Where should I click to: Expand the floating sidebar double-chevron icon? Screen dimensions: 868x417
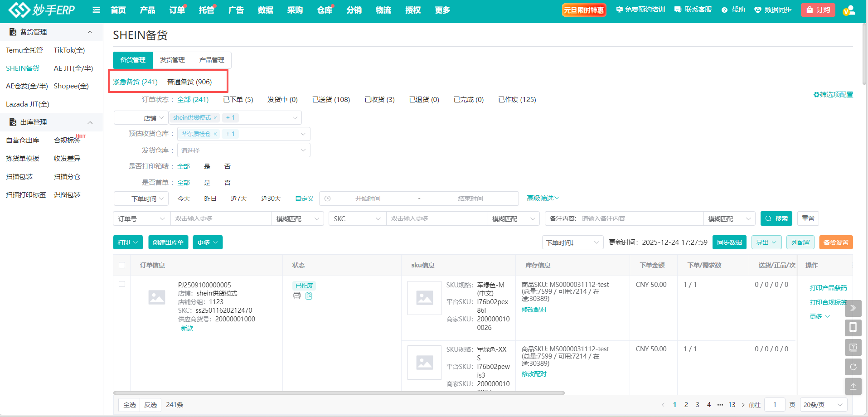[x=853, y=308]
